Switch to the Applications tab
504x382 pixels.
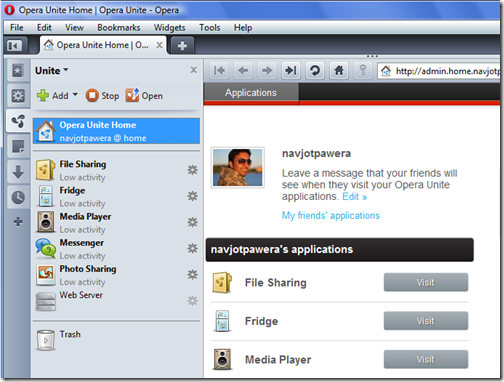251,92
